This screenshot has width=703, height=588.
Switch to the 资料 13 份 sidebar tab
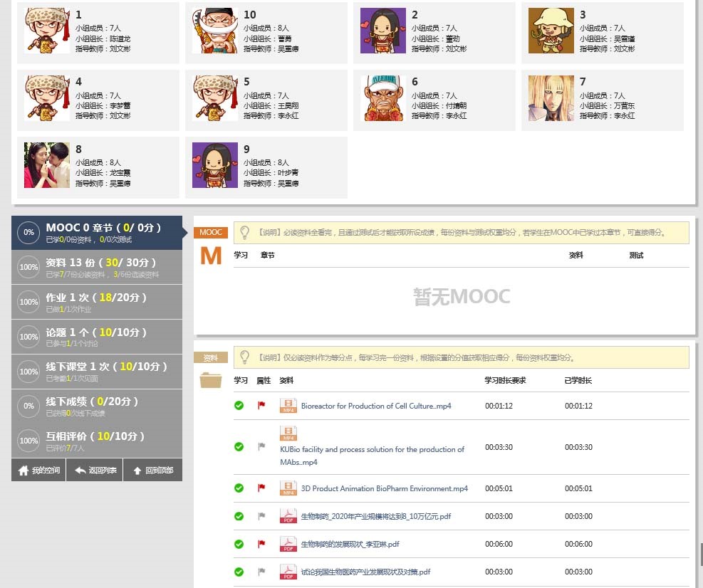[97, 267]
